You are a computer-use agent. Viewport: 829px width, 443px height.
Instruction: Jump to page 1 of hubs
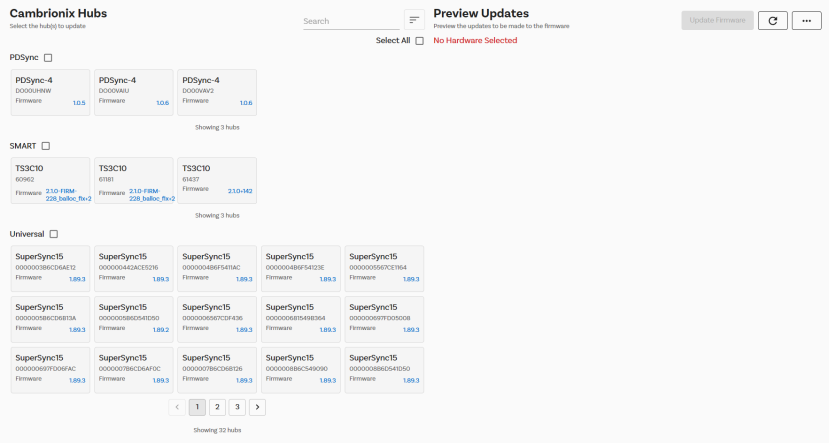point(197,407)
